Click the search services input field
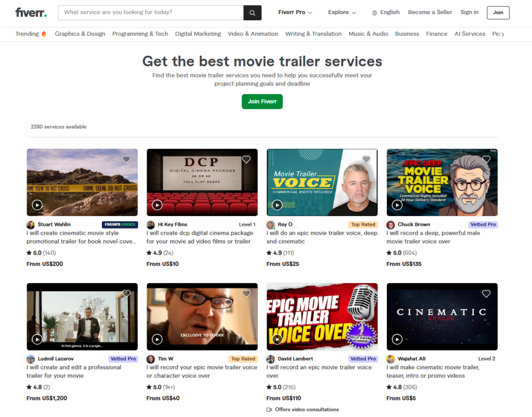The height and width of the screenshot is (417, 532). [x=151, y=12]
